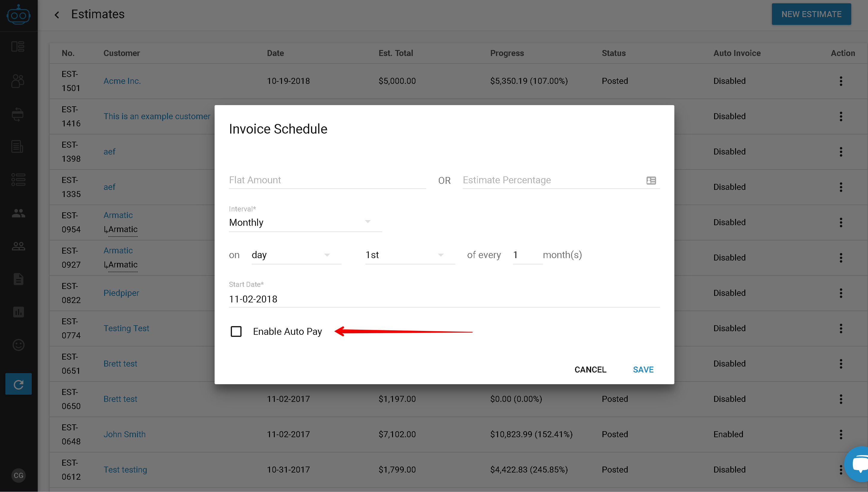Open action menu for EST-1416 row

(x=841, y=116)
